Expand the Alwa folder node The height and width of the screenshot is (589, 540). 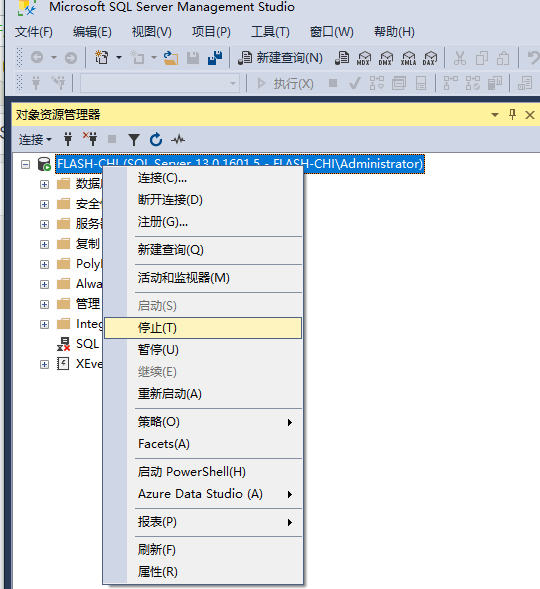[x=44, y=284]
